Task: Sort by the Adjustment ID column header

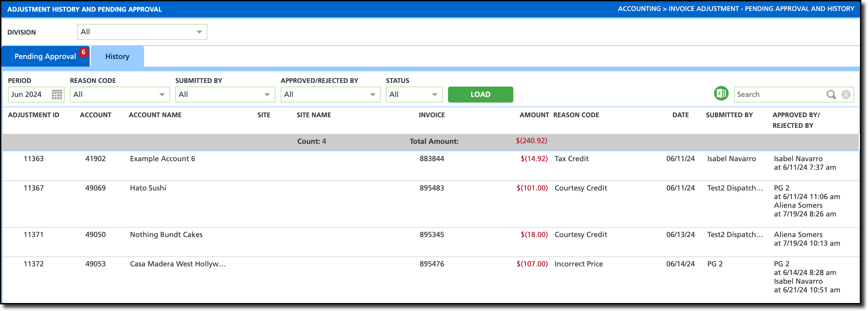Action: pos(34,115)
